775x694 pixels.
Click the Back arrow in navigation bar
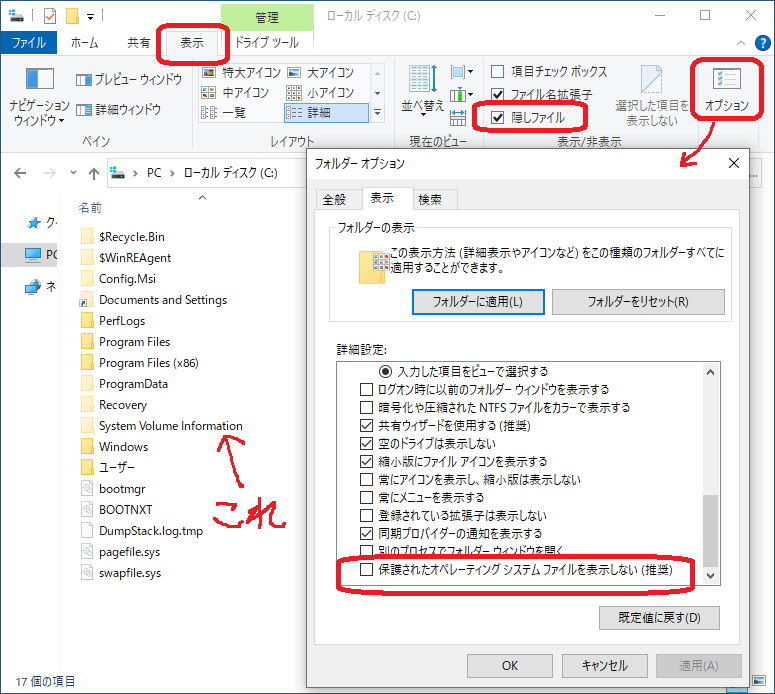(20, 173)
